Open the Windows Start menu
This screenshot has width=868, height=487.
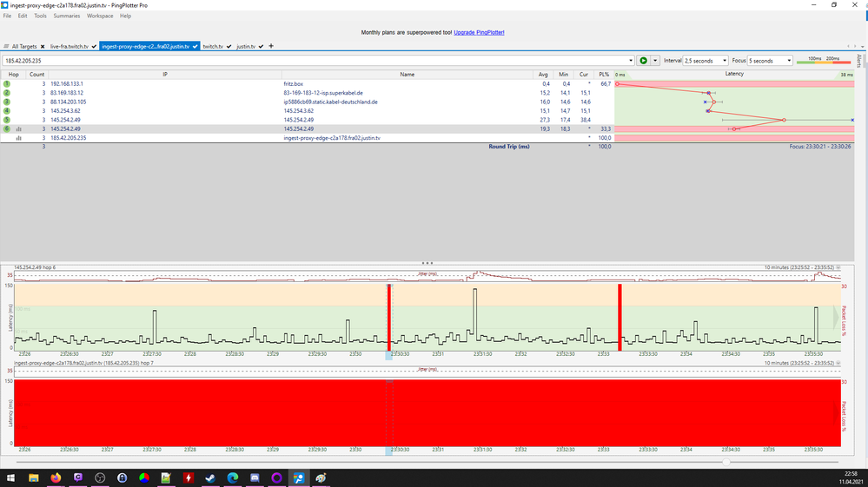pyautogui.click(x=10, y=477)
